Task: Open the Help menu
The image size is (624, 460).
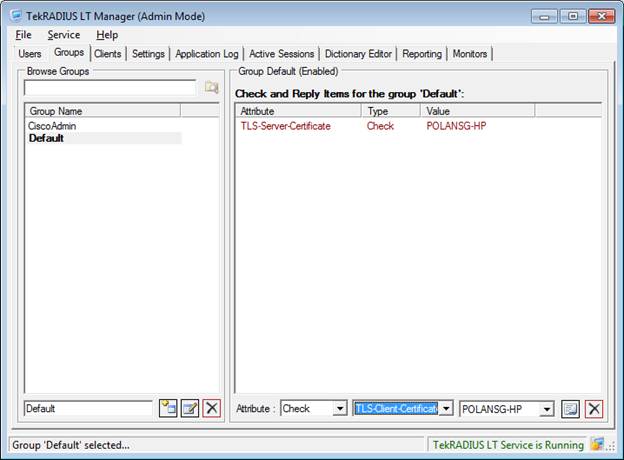Action: coord(107,35)
